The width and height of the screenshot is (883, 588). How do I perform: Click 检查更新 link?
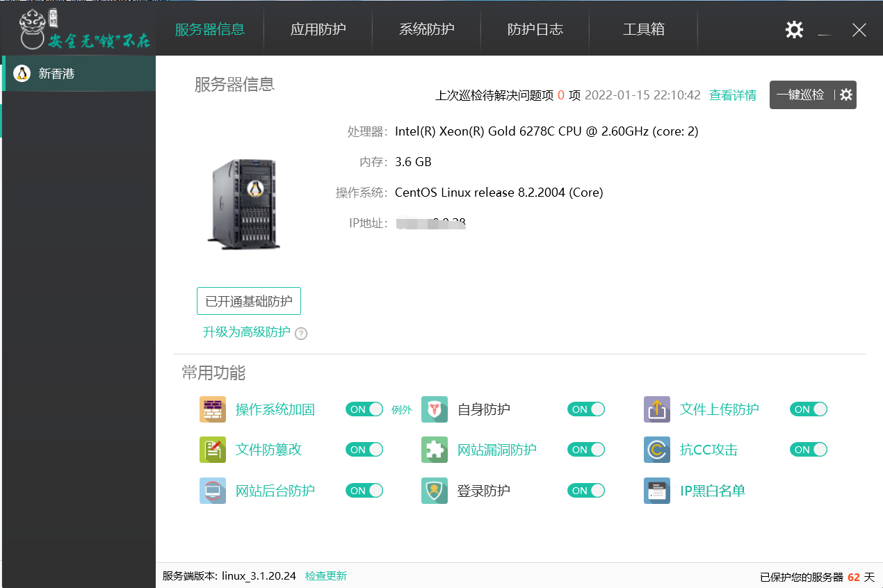pos(326,576)
